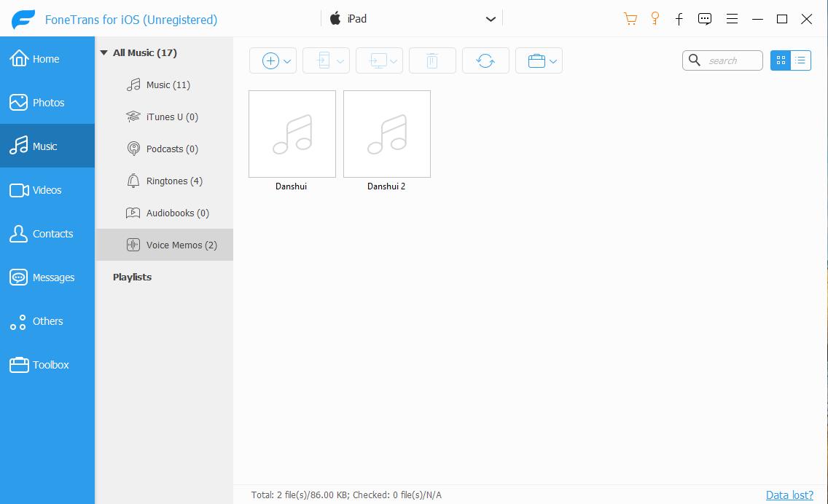The image size is (828, 504).
Task: Select Ringtones (4) category
Action: (164, 181)
